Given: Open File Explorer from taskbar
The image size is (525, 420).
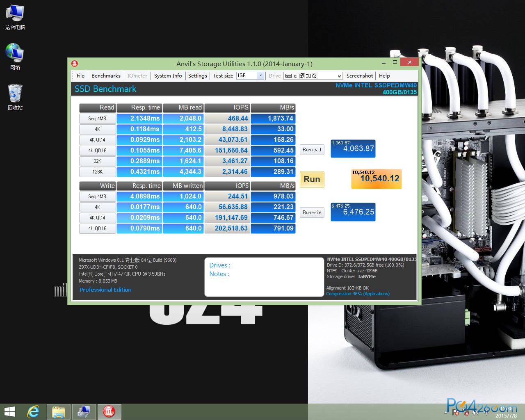Looking at the screenshot, I should point(59,412).
